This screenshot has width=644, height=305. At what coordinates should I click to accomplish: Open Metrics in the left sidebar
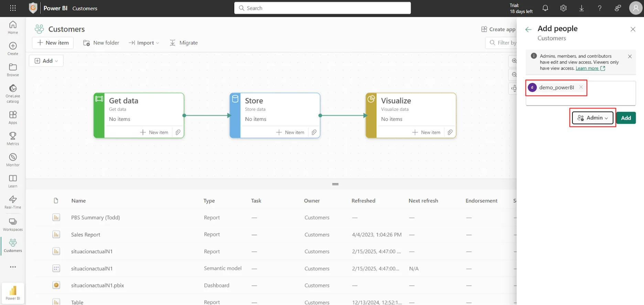tap(13, 139)
